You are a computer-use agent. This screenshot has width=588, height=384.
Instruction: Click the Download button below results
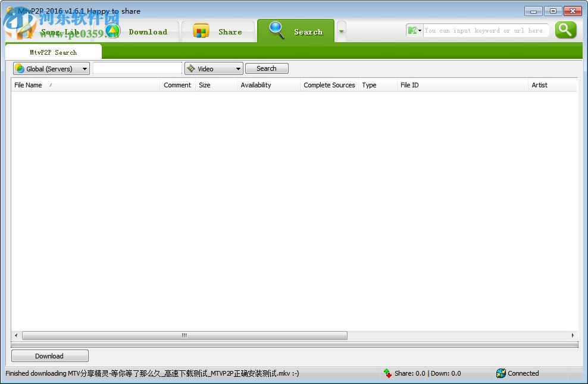50,356
